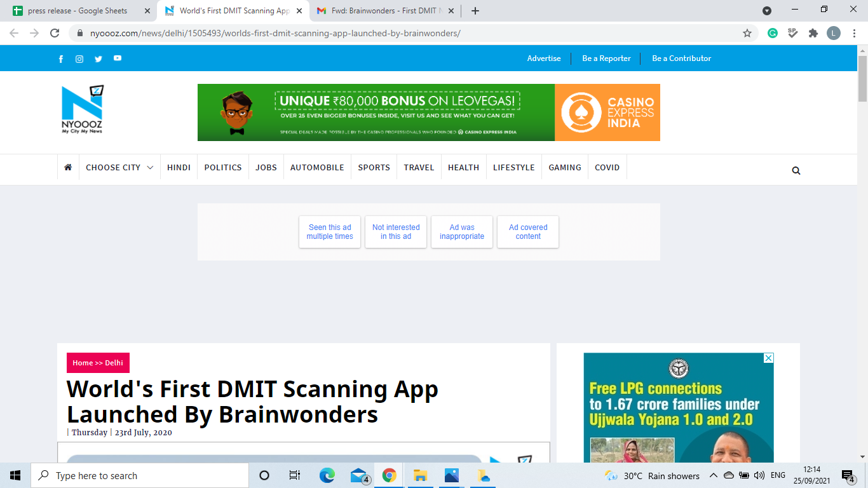Image resolution: width=868 pixels, height=488 pixels.
Task: Click the Free LPG connections ad
Action: pyautogui.click(x=679, y=408)
